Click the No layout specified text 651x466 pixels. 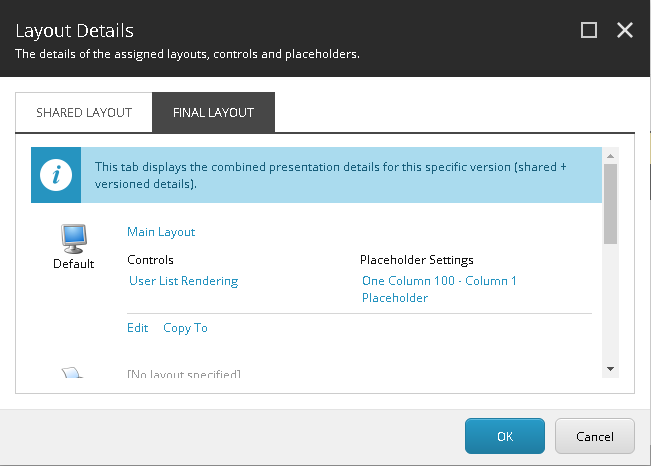(184, 374)
